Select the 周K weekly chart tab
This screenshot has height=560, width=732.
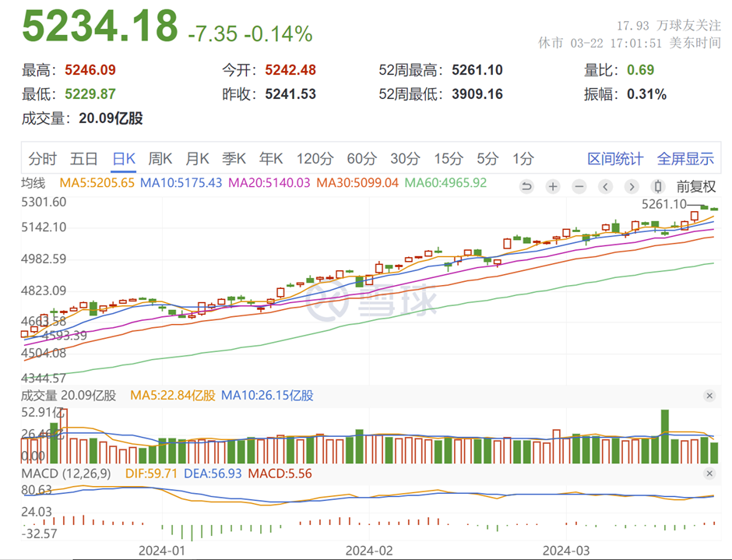(160, 159)
